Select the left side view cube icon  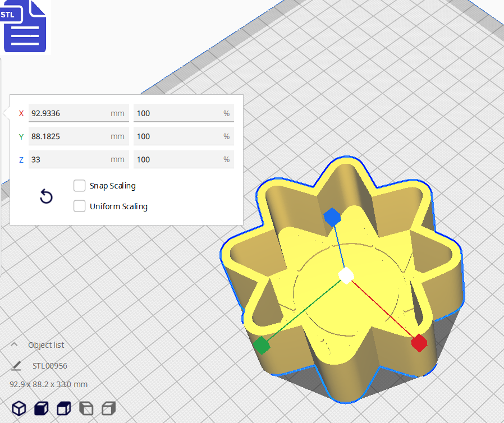86,408
